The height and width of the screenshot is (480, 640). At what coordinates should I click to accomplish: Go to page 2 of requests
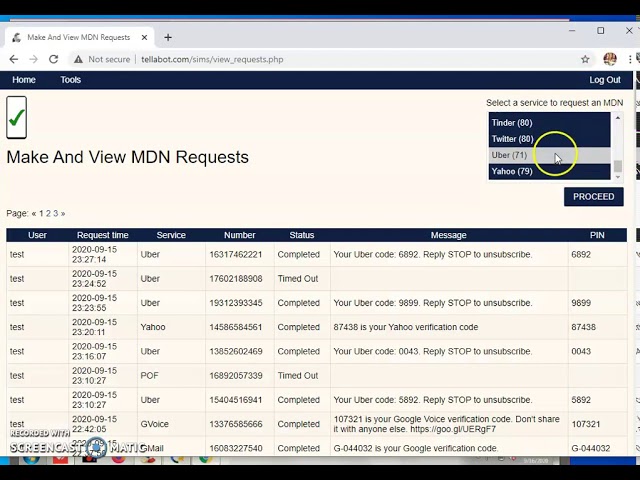(x=48, y=213)
